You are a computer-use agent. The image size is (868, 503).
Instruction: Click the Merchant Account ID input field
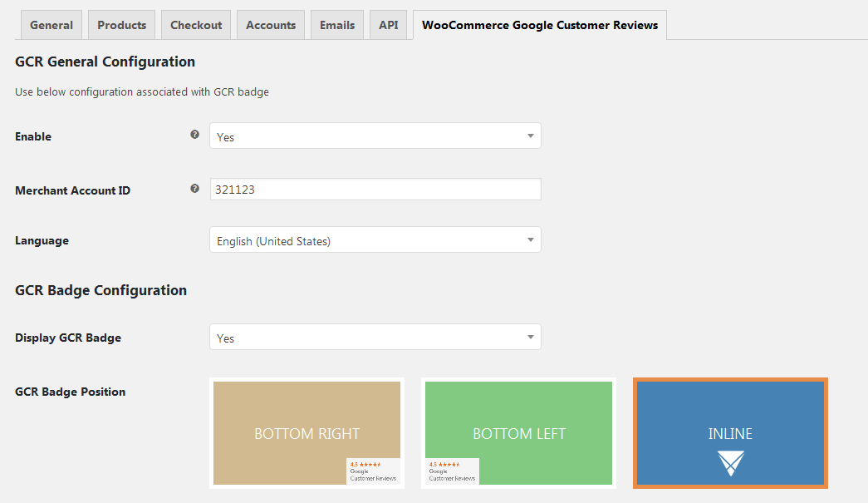tap(375, 190)
